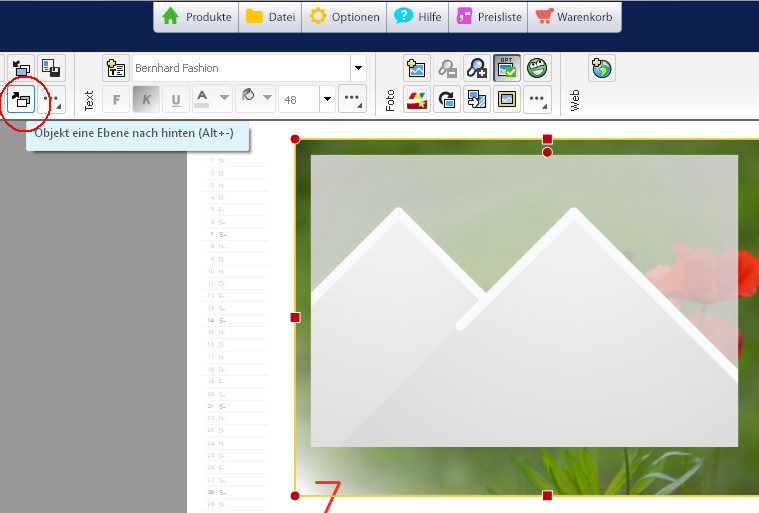
Task: Add a frame to the photo
Action: 507,100
